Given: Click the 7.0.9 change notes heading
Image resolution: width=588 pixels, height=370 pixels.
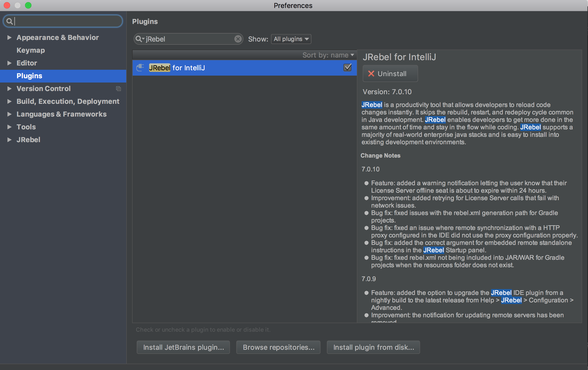Looking at the screenshot, I should point(369,279).
